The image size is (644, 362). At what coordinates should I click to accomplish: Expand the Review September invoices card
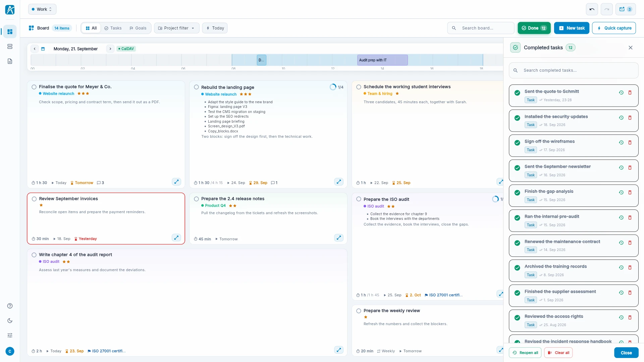[176, 238]
